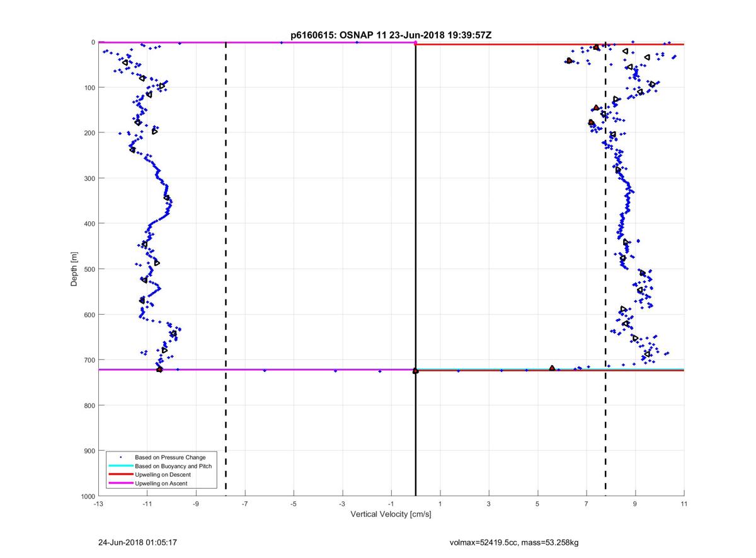Screen dimensions: 756x558
Task: Click x-axis tick label -3
Action: (x=342, y=504)
